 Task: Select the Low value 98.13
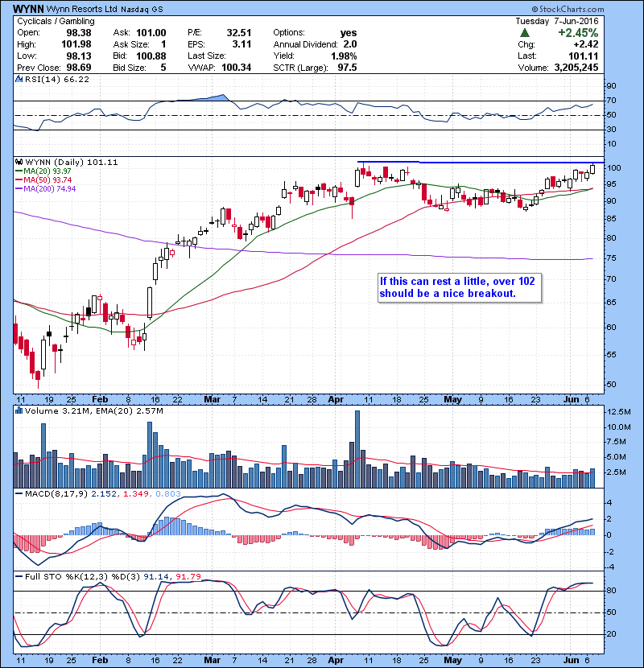click(78, 56)
